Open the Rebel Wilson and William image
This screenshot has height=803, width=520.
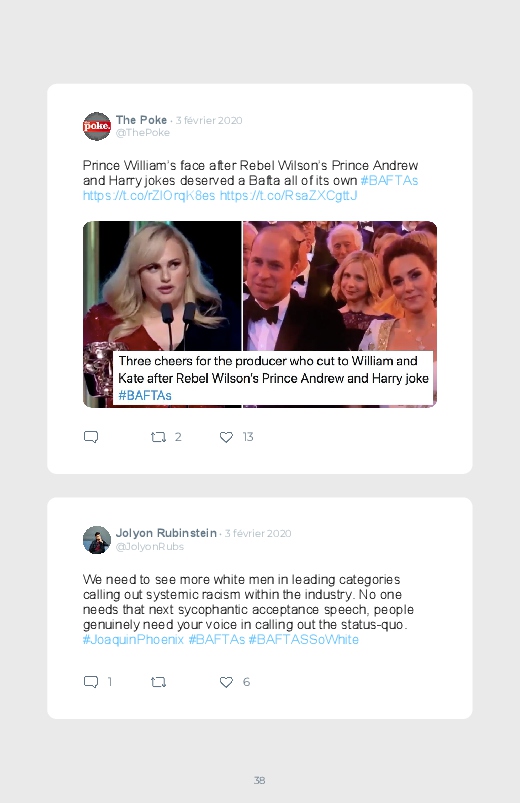[x=260, y=314]
